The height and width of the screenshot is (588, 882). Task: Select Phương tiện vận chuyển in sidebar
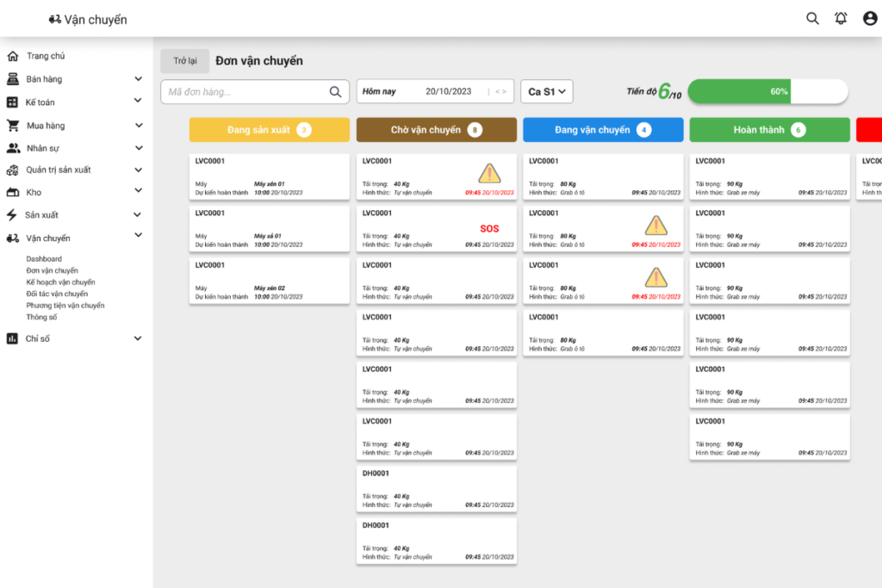(65, 306)
